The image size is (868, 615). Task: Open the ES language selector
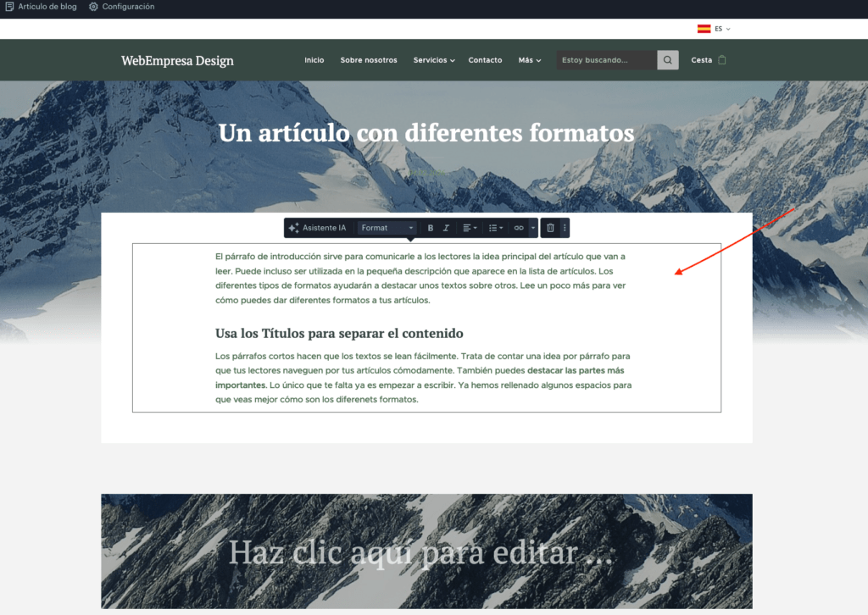click(714, 29)
